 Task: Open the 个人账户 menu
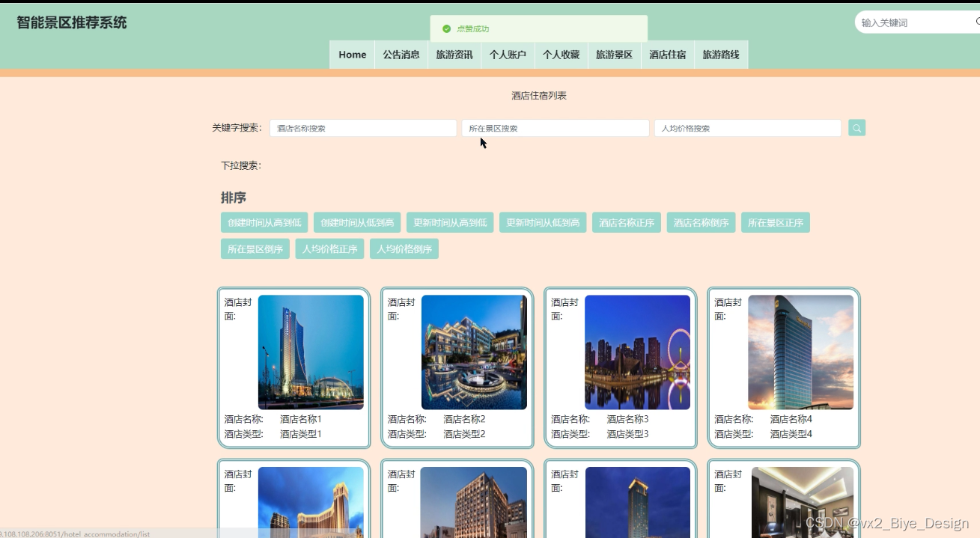[508, 55]
